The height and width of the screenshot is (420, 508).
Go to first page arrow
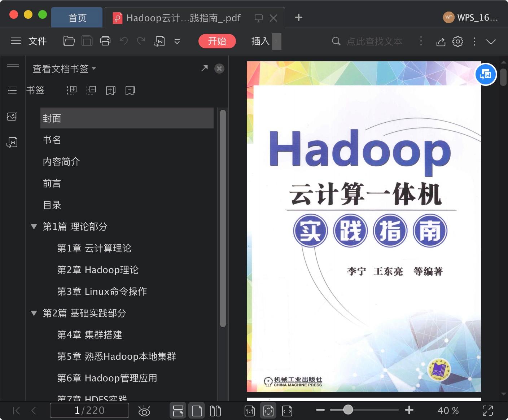pyautogui.click(x=16, y=411)
